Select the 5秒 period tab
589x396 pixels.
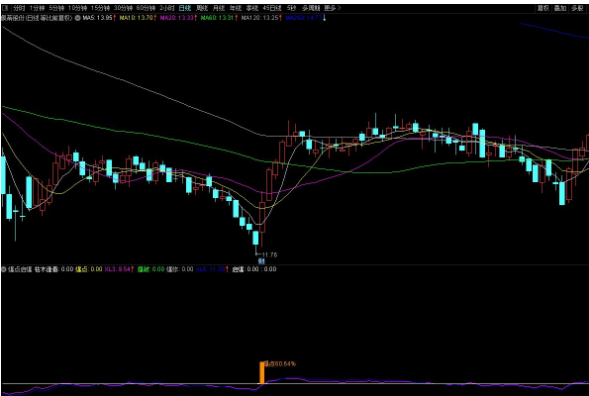click(291, 8)
